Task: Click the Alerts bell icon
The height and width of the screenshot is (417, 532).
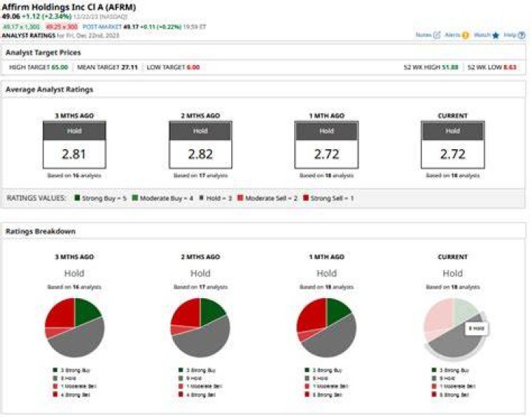Action: pos(465,35)
